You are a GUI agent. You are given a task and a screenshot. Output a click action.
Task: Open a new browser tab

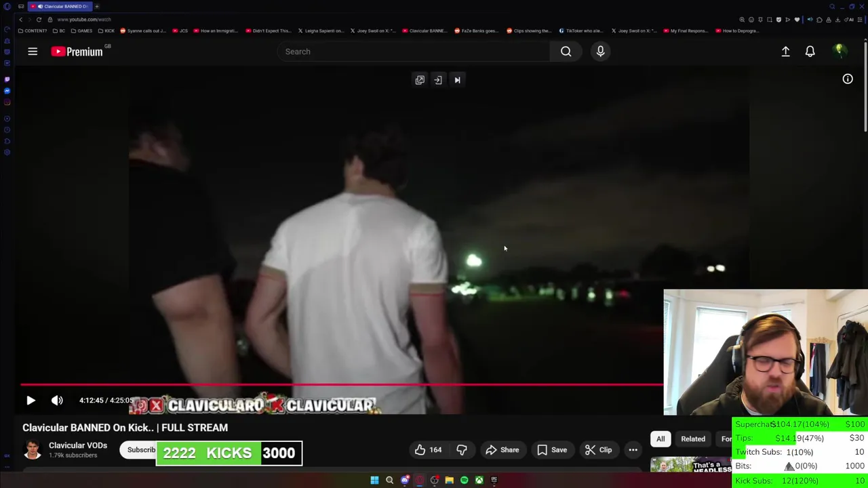point(97,6)
